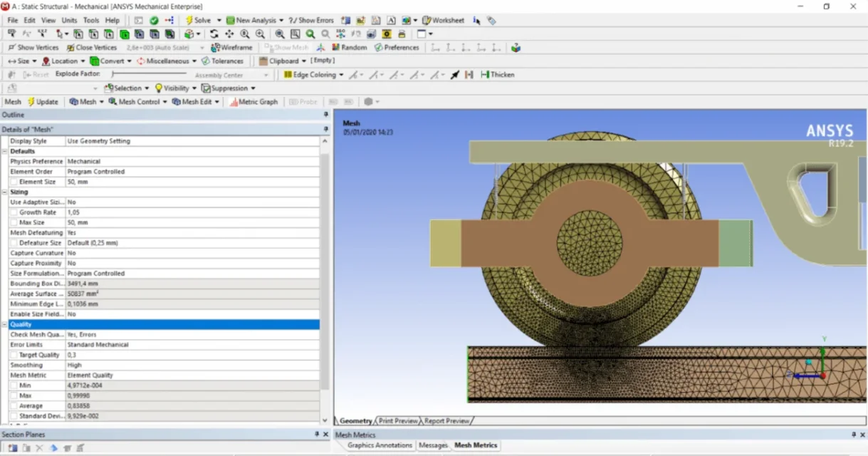Open the Edit menu
The image size is (868, 456).
tap(29, 21)
